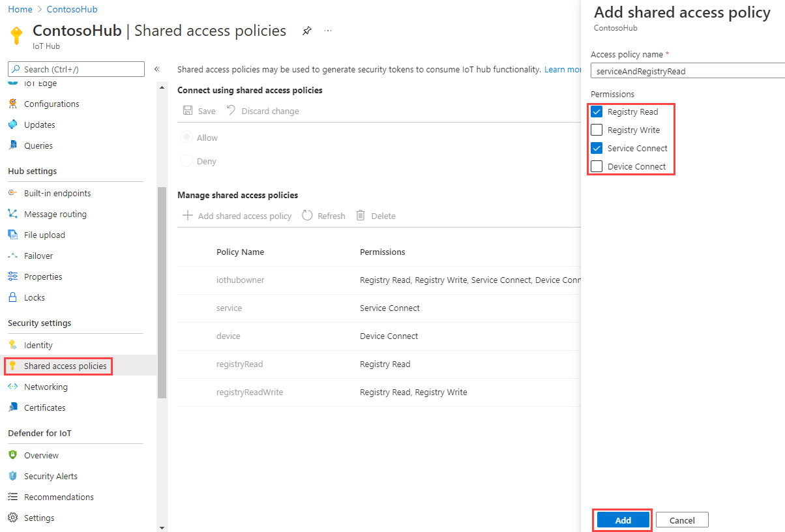Viewport: 785px width, 532px height.
Task: Click the Access policy name field
Action: 685,71
